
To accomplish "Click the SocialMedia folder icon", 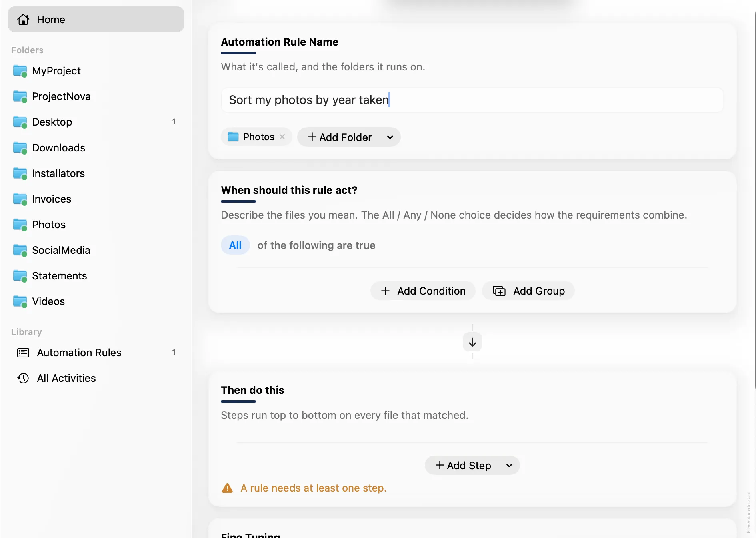I will click(x=20, y=250).
